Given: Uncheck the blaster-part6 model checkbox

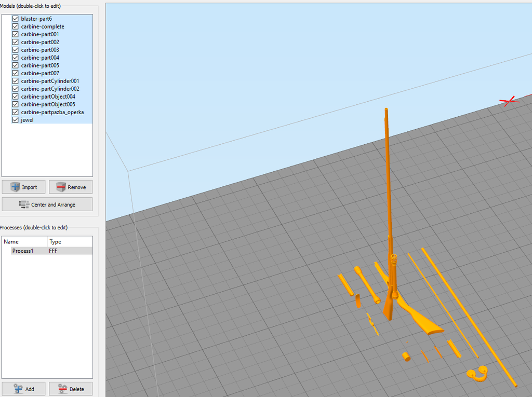Looking at the screenshot, I should (15, 19).
